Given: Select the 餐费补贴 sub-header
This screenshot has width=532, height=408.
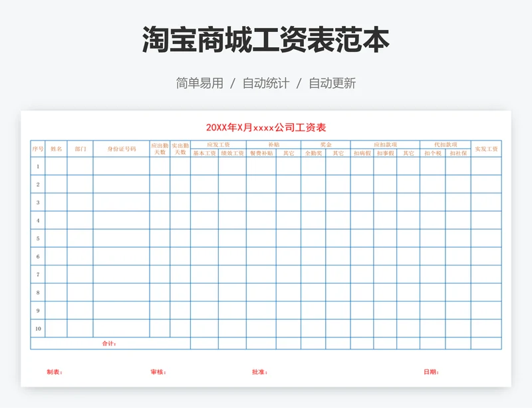Looking at the screenshot, I should [x=261, y=153].
